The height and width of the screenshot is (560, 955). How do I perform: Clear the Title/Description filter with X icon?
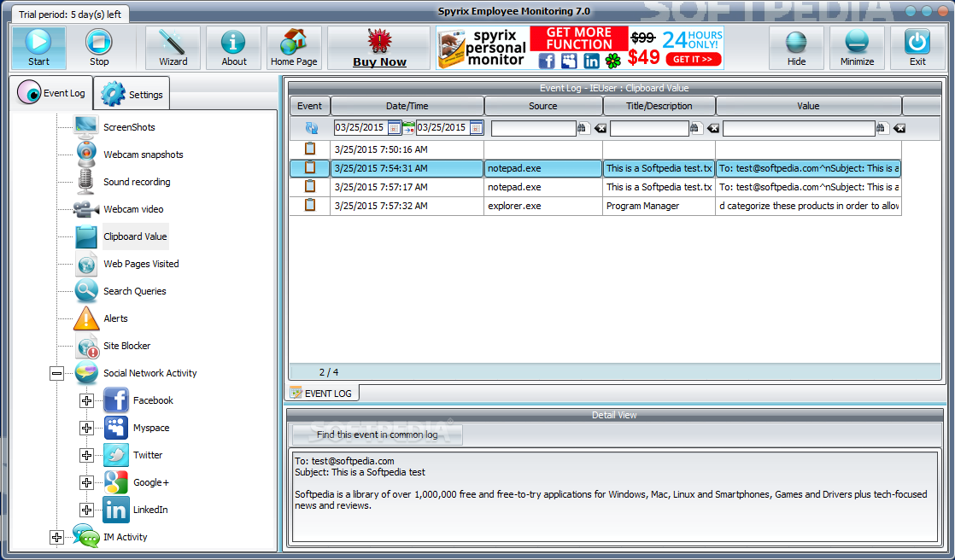point(712,128)
